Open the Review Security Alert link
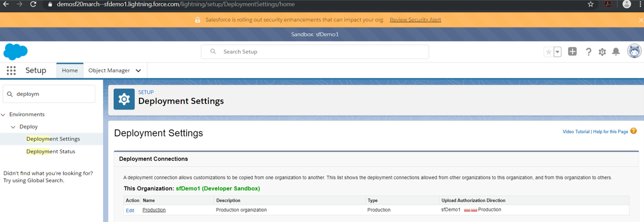This screenshot has height=222, width=644. [x=415, y=20]
